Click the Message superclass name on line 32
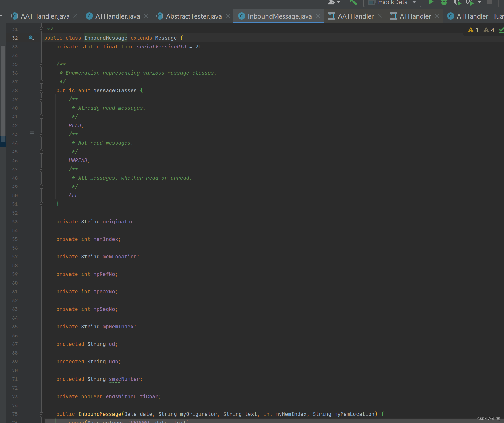Viewport: 504px width, 423px height. tap(166, 38)
